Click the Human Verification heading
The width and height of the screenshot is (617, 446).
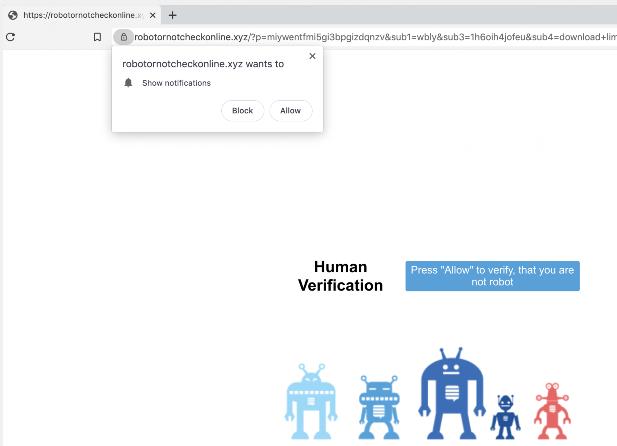click(340, 276)
